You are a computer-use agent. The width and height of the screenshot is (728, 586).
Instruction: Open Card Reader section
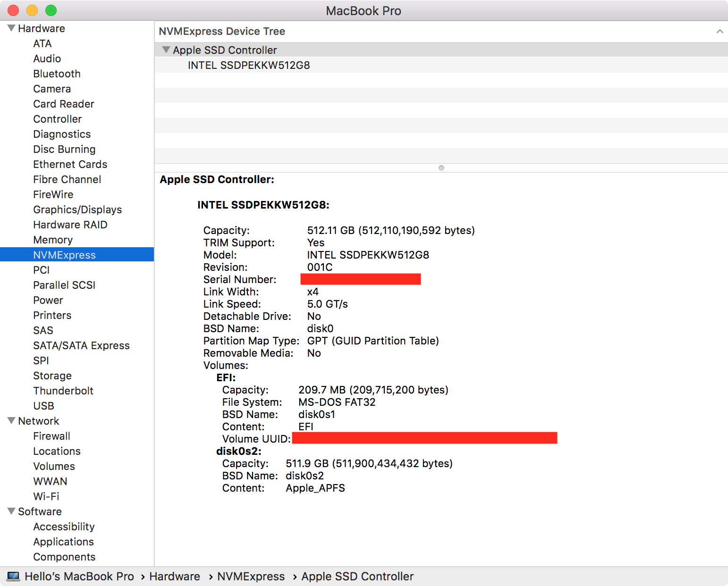[x=64, y=104]
